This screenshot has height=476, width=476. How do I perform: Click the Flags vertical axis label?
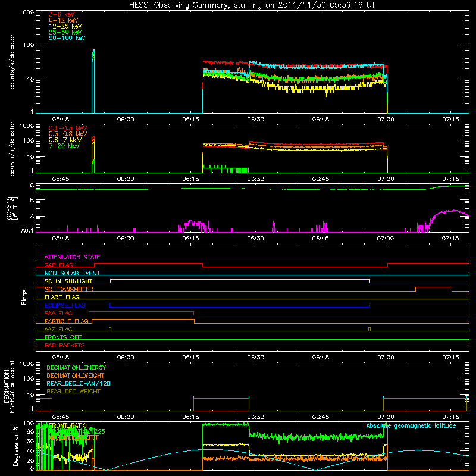(24, 297)
